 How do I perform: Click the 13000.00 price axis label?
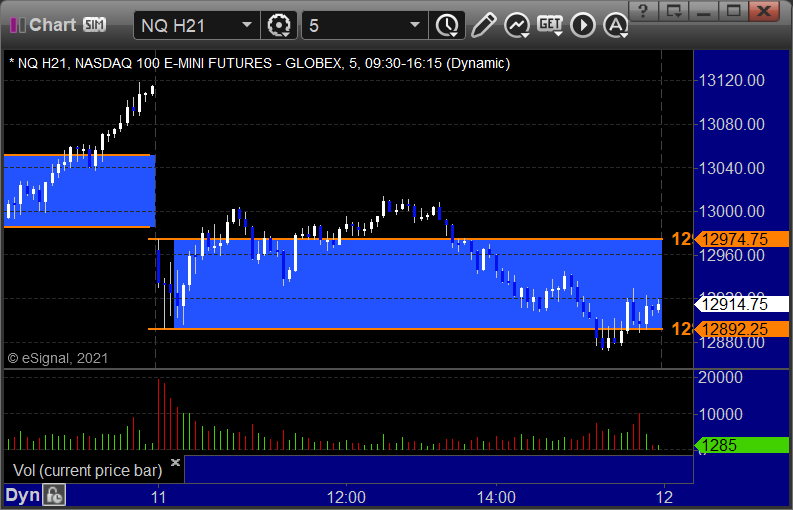tap(731, 211)
